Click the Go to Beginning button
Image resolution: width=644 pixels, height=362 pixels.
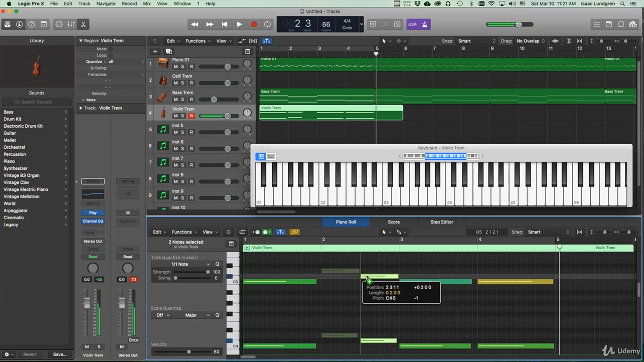(x=224, y=24)
